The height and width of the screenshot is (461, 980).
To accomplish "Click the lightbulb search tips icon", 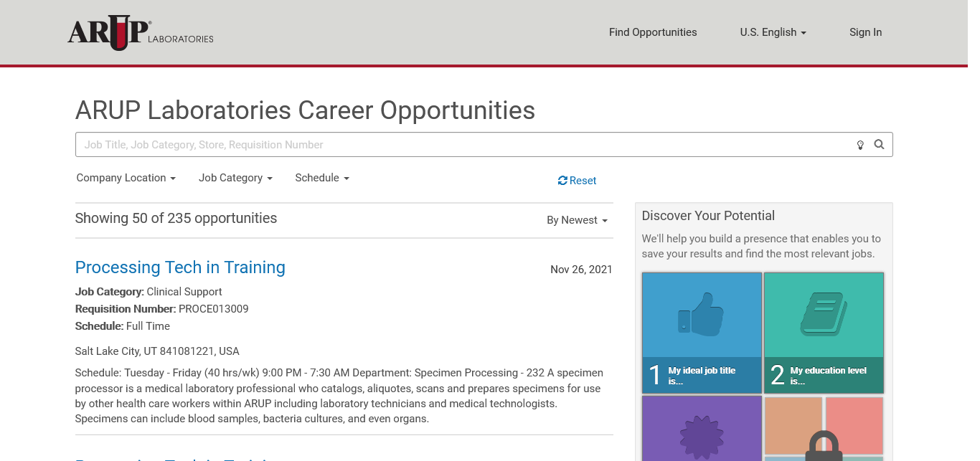I will pos(860,145).
